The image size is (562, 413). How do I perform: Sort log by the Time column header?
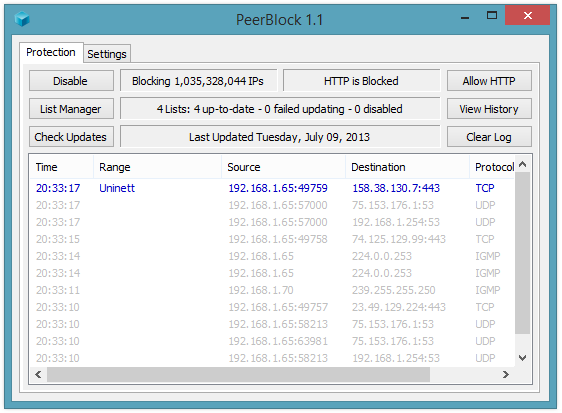click(x=62, y=167)
